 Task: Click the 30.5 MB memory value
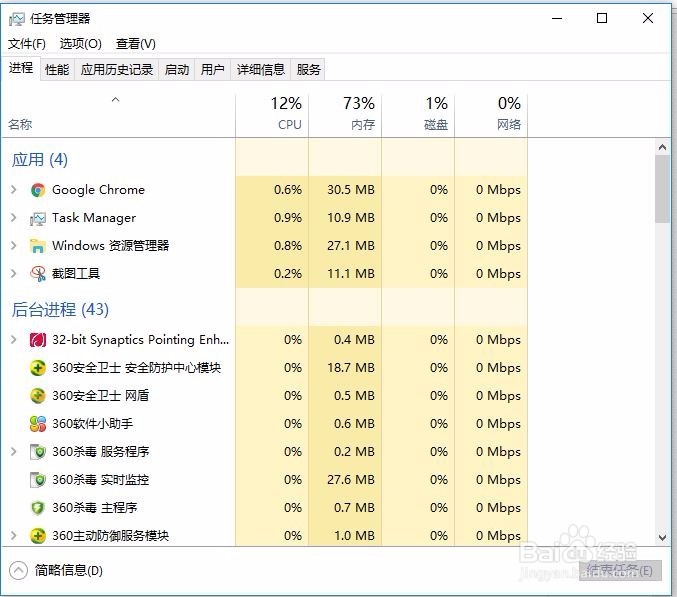[x=351, y=190]
